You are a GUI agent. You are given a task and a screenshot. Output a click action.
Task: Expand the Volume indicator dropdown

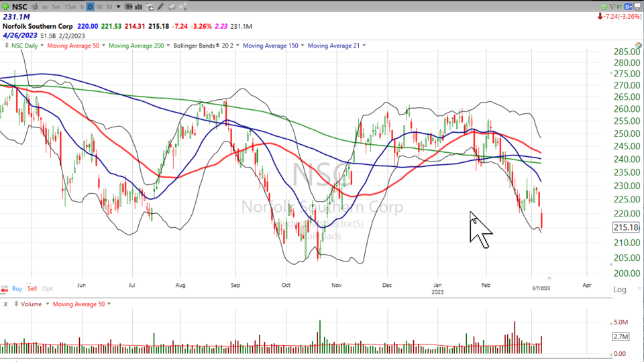pos(45,304)
